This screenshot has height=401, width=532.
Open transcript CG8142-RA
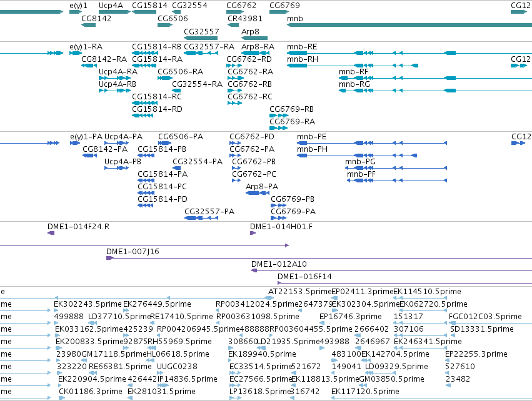89,66
